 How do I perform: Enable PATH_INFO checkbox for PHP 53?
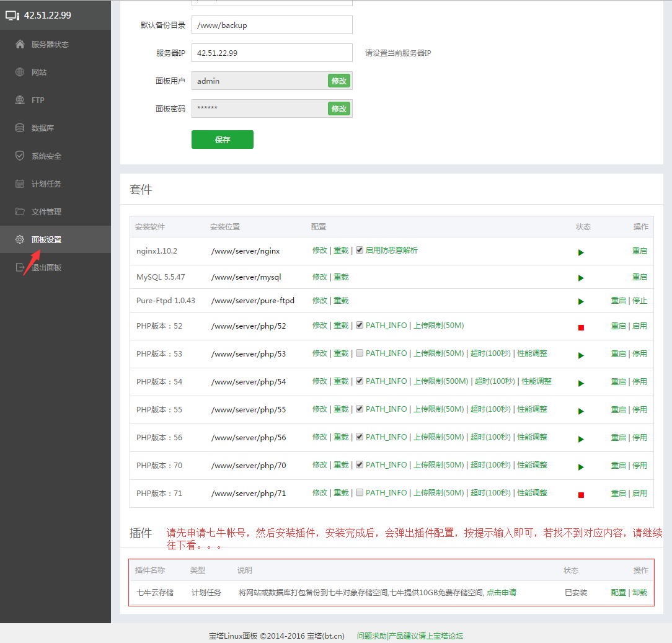360,353
